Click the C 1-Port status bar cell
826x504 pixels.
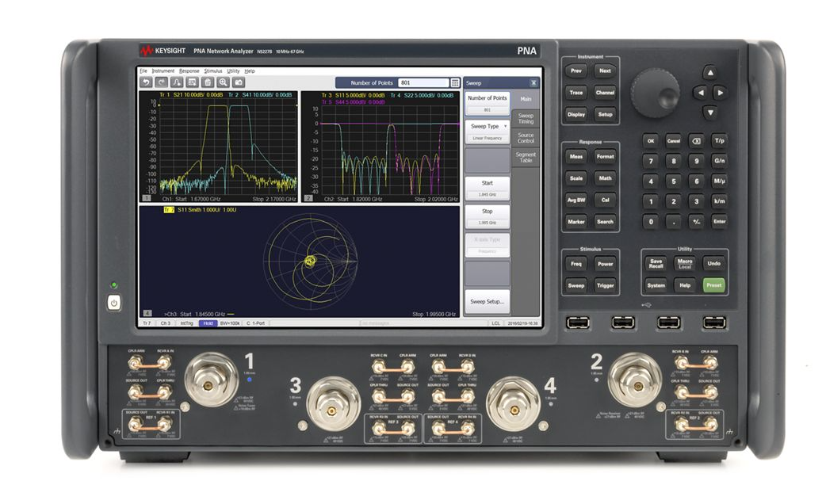pos(255,323)
